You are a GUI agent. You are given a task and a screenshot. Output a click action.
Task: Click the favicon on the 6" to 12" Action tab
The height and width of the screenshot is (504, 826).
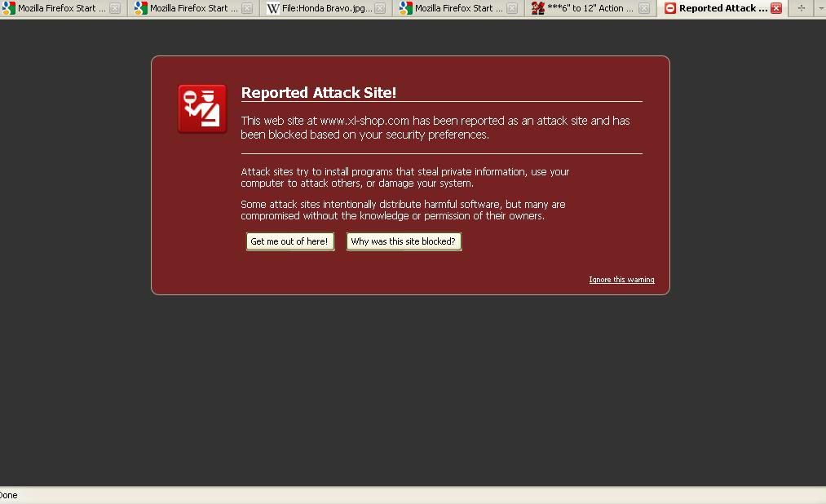tap(537, 8)
